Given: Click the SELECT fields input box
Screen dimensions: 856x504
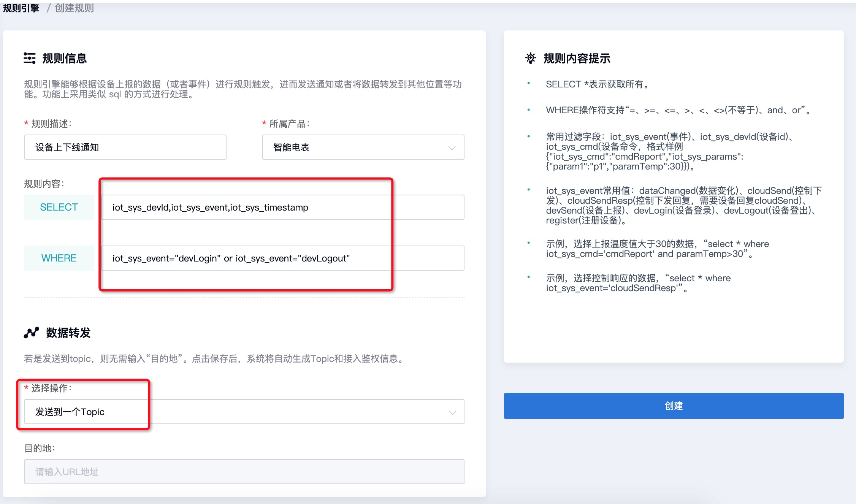Looking at the screenshot, I should [282, 207].
